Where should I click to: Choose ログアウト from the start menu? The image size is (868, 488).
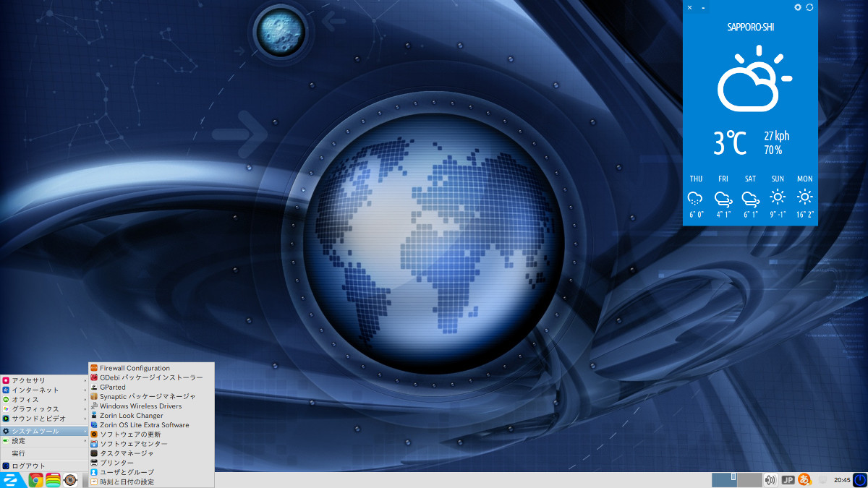44,466
